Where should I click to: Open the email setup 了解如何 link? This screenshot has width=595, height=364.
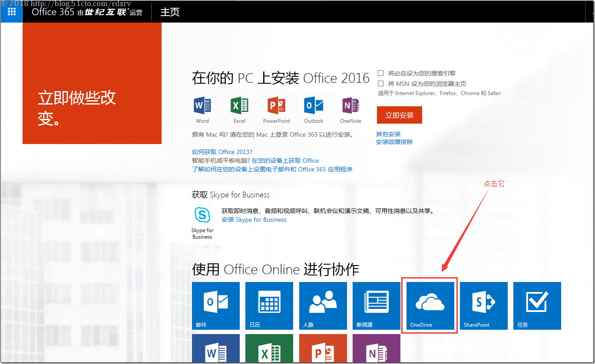click(272, 169)
